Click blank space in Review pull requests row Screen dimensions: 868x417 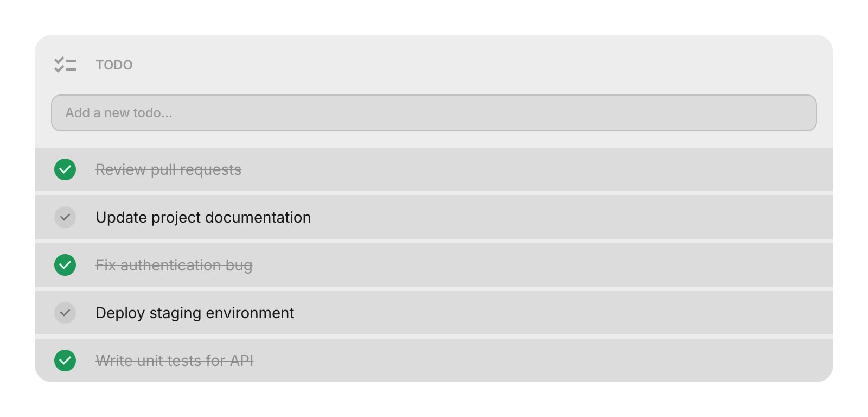[x=542, y=169]
